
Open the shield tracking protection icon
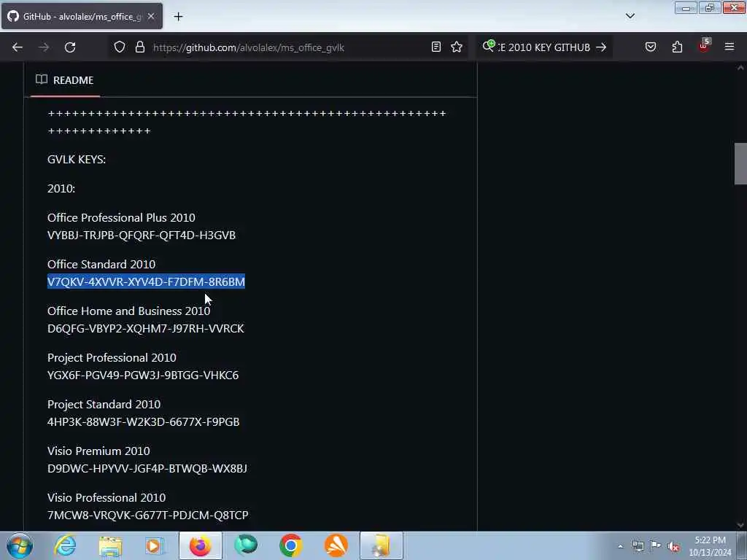click(x=120, y=47)
